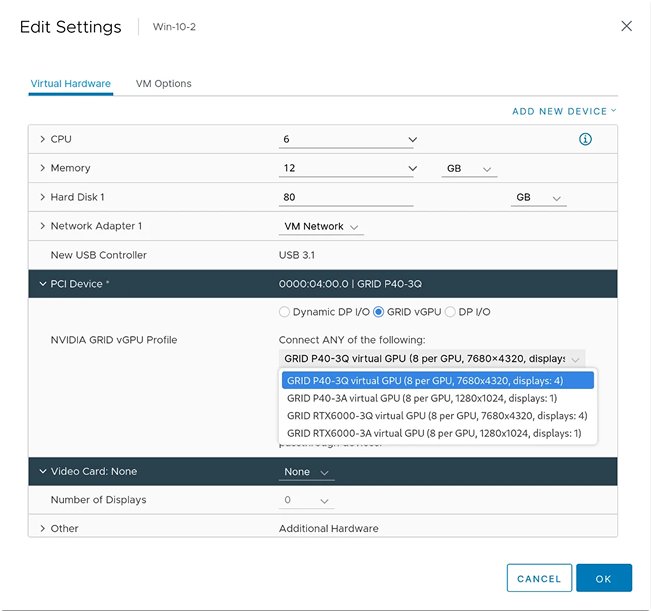Open the Video Card None dropdown
Image resolution: width=651 pixels, height=611 pixels.
click(306, 472)
